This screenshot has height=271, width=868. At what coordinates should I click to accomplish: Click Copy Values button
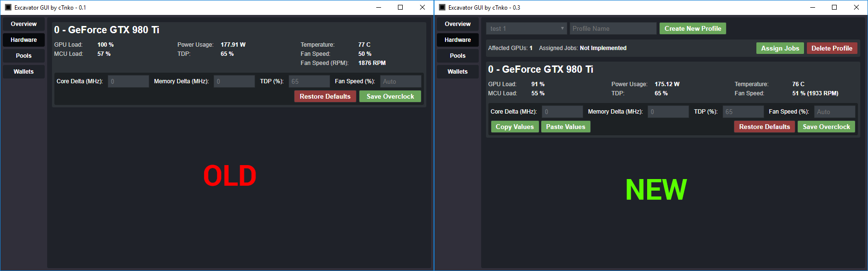point(515,127)
